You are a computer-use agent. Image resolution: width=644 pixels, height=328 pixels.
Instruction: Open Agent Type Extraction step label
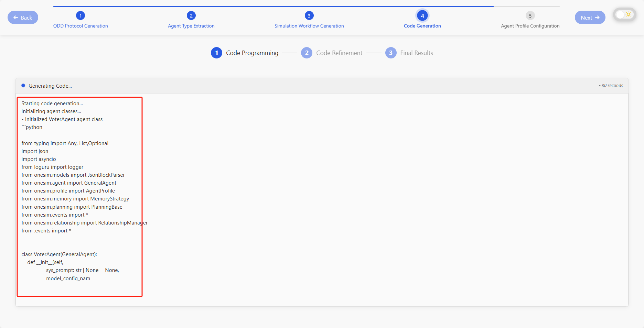[191, 26]
